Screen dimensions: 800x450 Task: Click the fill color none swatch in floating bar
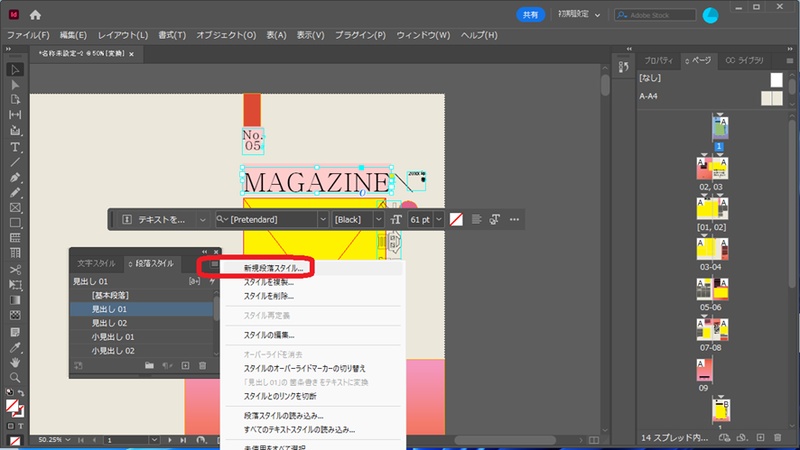(456, 219)
